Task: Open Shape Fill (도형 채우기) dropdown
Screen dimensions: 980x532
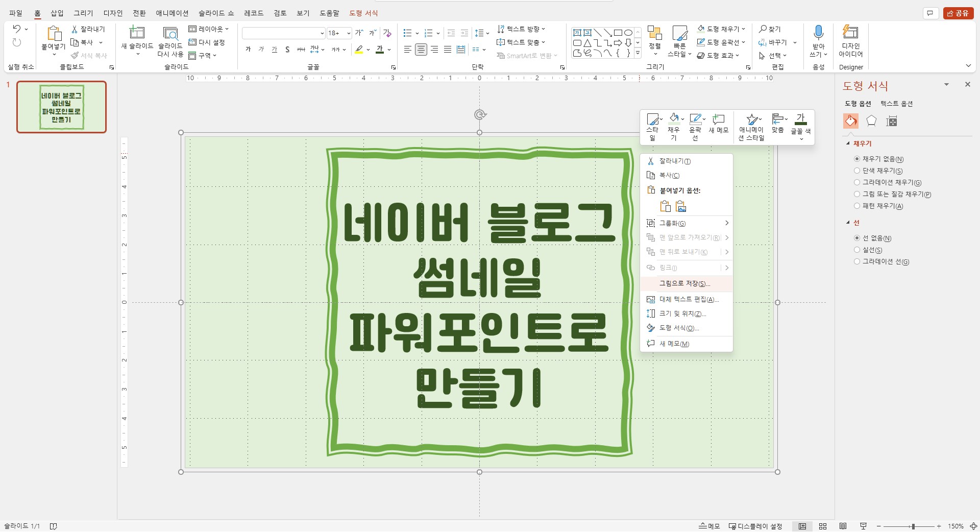Action: coord(721,29)
